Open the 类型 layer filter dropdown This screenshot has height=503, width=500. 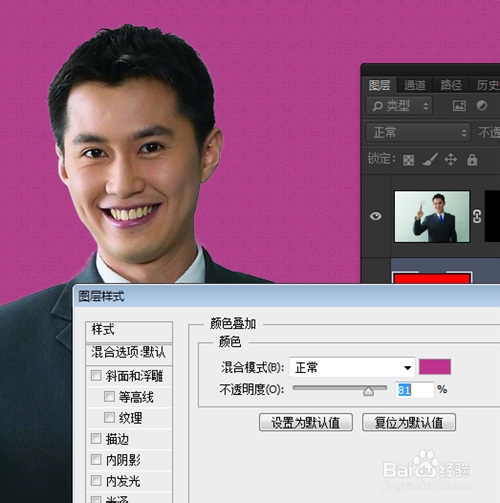point(399,106)
